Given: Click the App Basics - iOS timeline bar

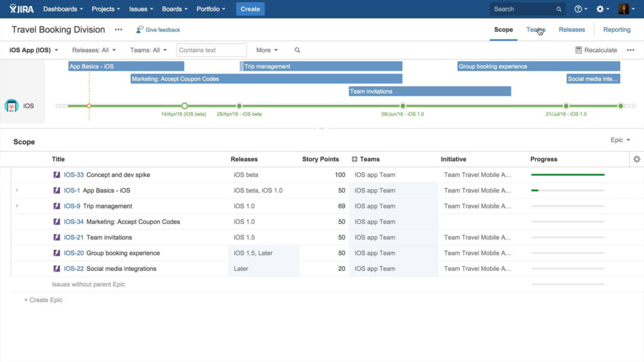Looking at the screenshot, I should 126,66.
